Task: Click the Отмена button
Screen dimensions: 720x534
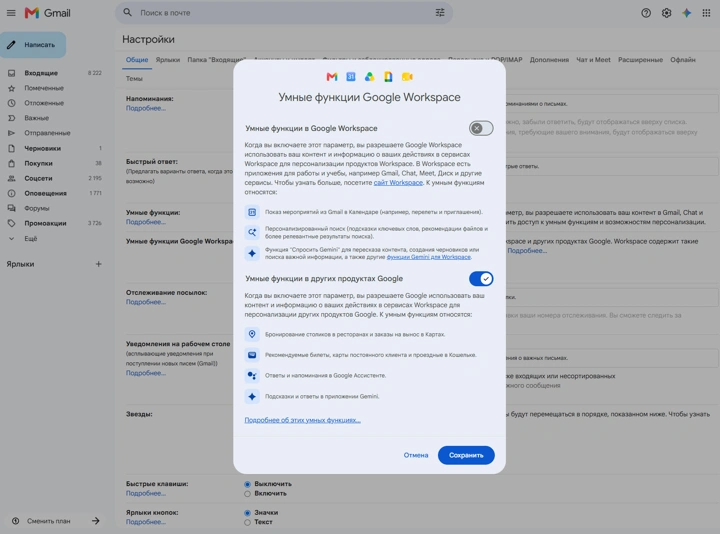Action: coord(416,455)
